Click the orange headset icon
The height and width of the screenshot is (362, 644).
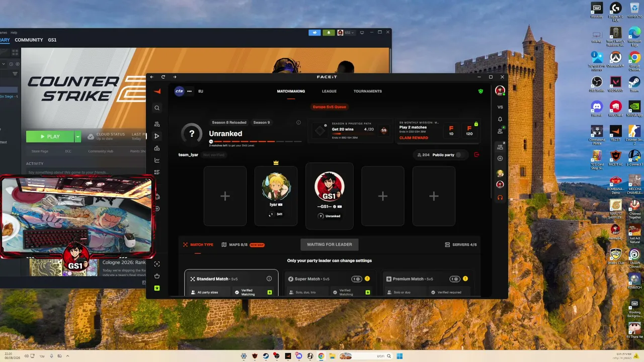pyautogui.click(x=500, y=197)
